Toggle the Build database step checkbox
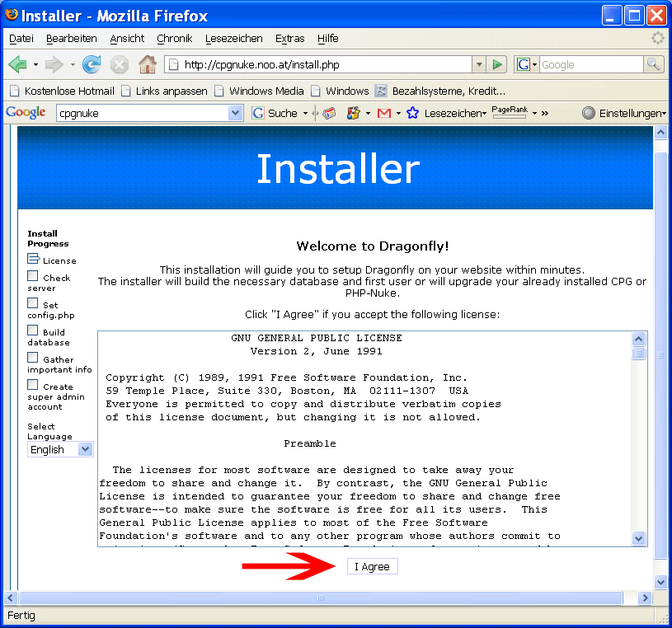This screenshot has width=672, height=628. (33, 330)
